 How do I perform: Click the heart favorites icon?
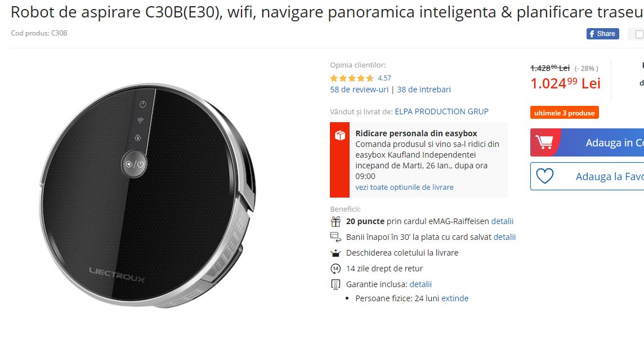(545, 176)
